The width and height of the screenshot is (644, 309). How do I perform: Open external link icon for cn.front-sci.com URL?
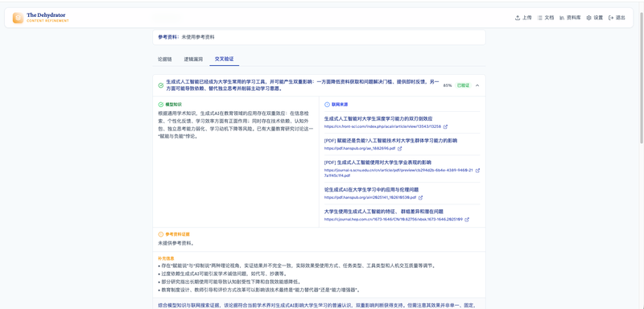click(446, 127)
